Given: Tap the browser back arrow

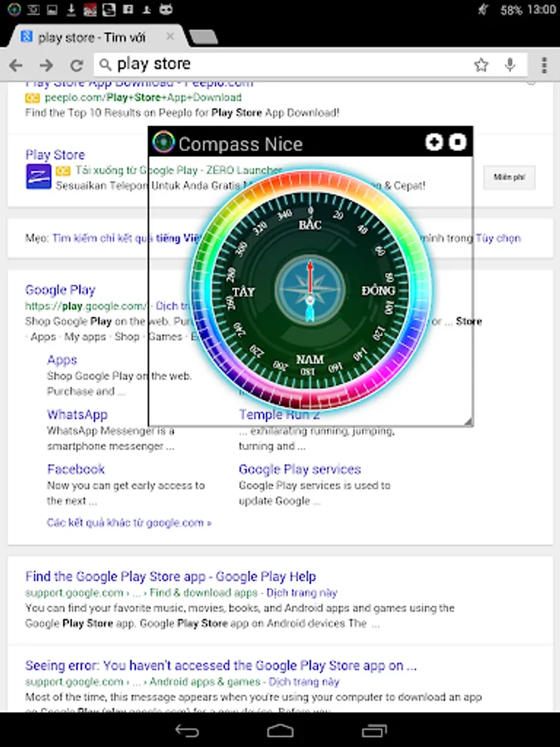Looking at the screenshot, I should 16,66.
